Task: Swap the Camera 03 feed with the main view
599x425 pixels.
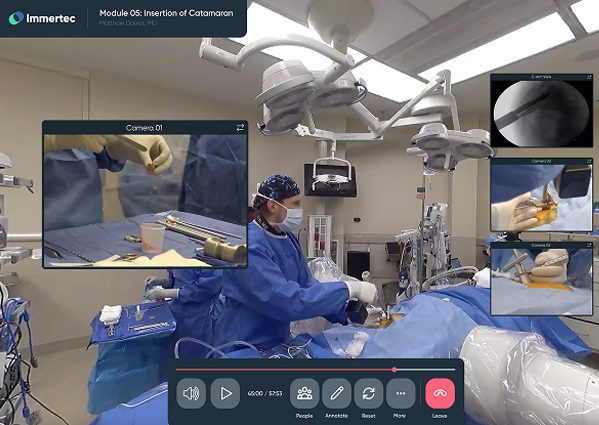Action: tap(589, 245)
